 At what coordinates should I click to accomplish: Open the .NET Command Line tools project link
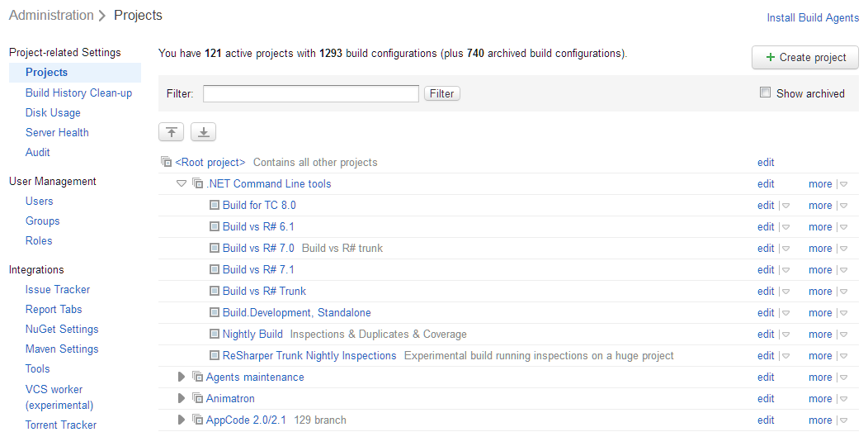click(268, 184)
